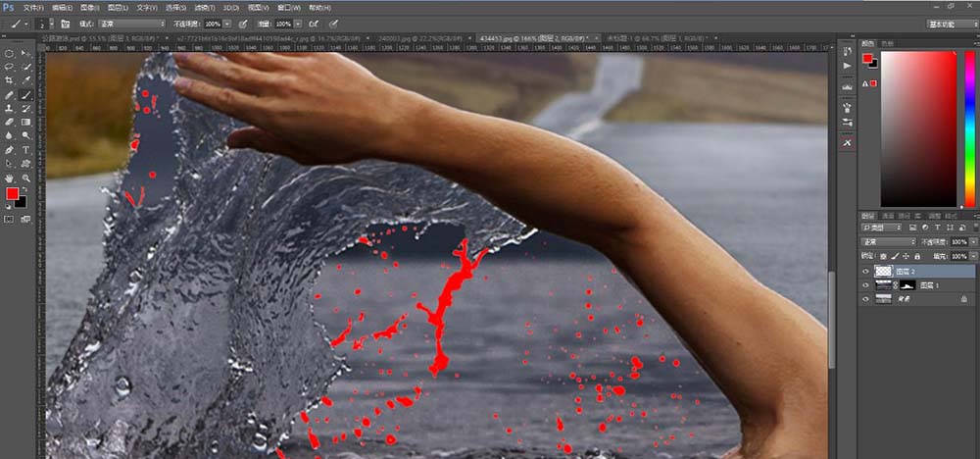Open the 窗口(W) menu
This screenshot has height=459, width=980.
291,8
